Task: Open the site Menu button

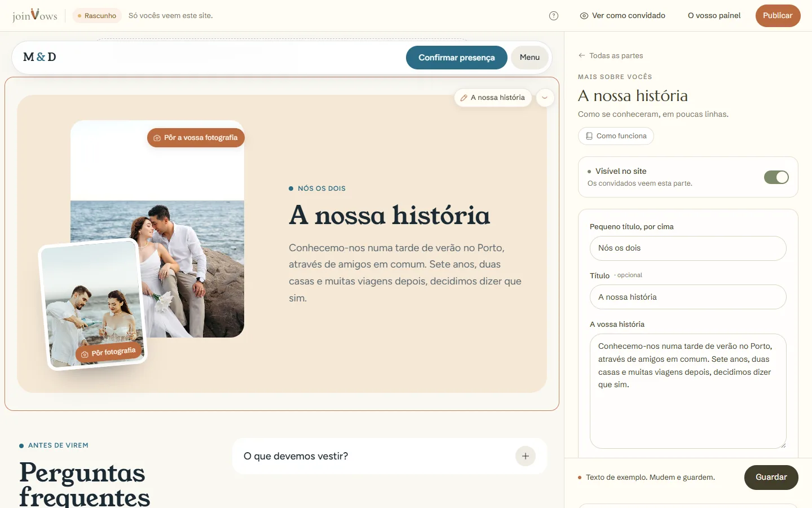Action: [x=529, y=58]
